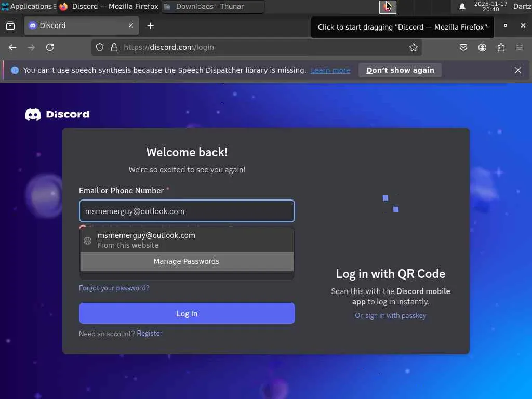Switch to the Downloads - Thunar window
The image size is (532, 399).
click(x=213, y=6)
